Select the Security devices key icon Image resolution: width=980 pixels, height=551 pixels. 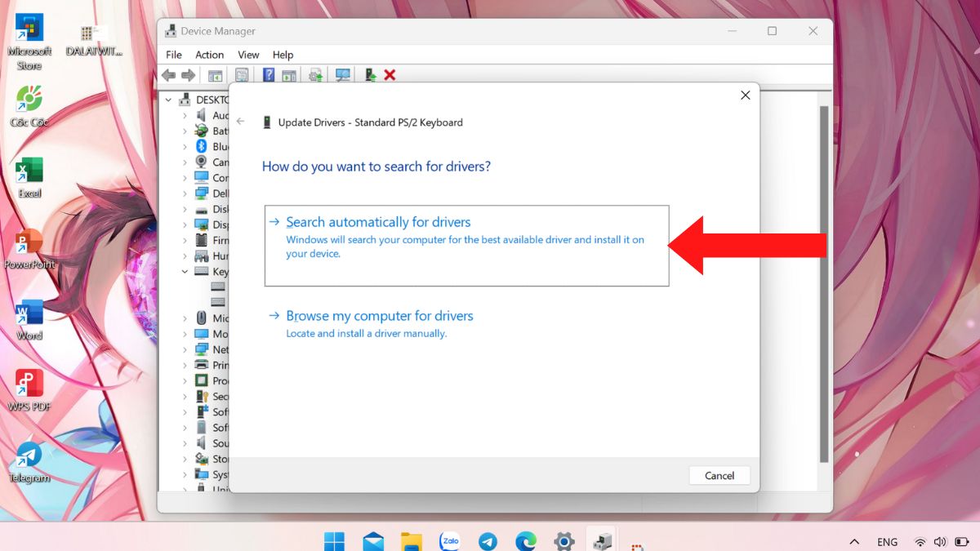(x=202, y=397)
